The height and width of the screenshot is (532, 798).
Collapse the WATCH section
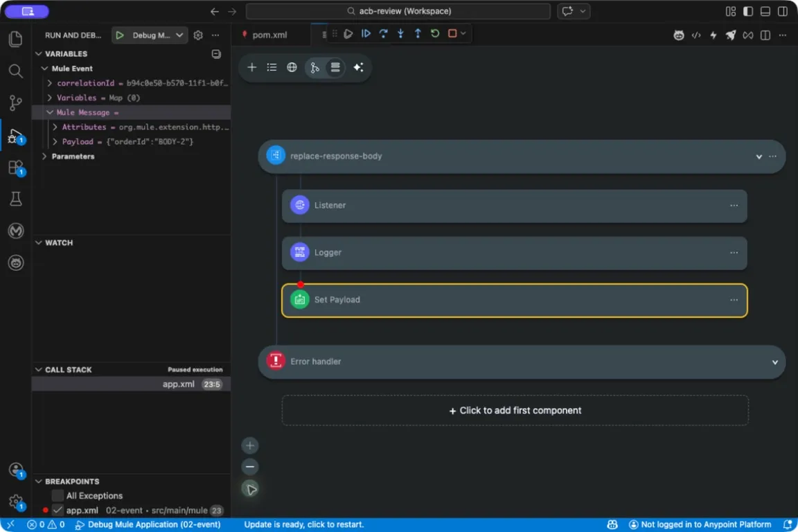(38, 243)
